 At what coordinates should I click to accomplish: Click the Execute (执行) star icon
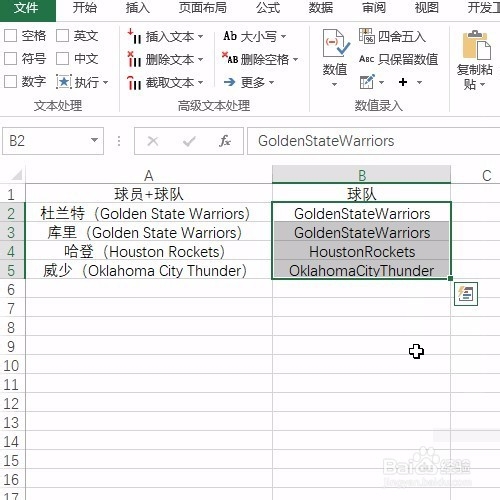(64, 82)
